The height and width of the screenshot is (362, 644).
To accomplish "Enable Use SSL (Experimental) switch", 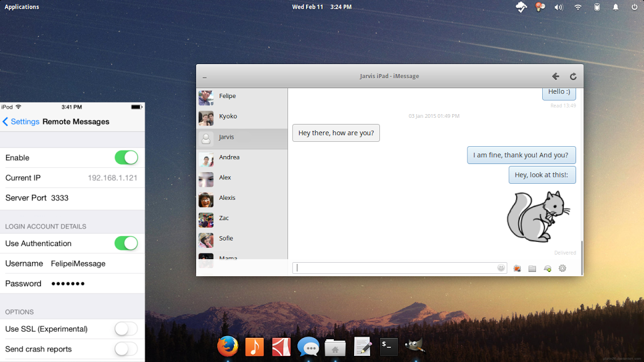I will 126,329.
